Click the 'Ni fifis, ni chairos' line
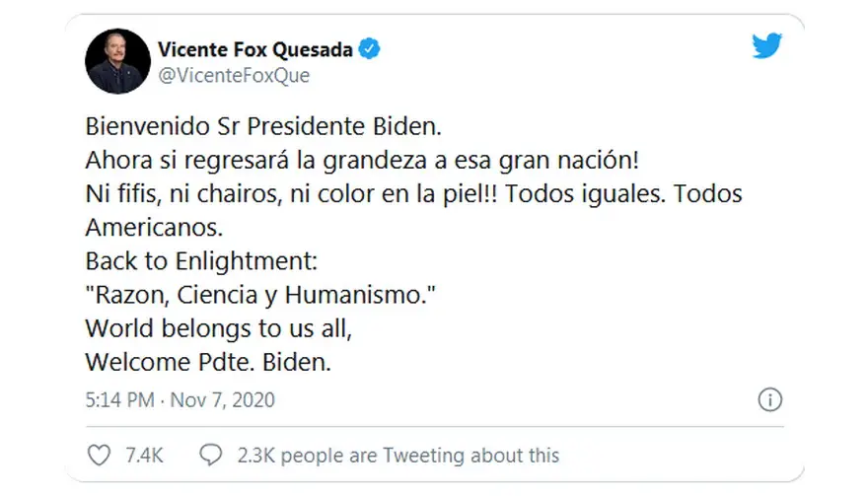868x496 pixels. tap(414, 193)
